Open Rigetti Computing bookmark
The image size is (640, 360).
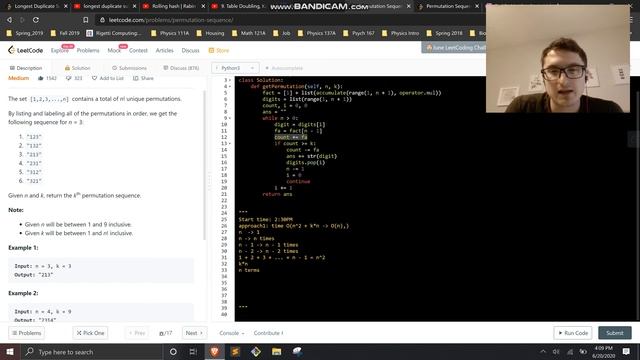pos(114,33)
